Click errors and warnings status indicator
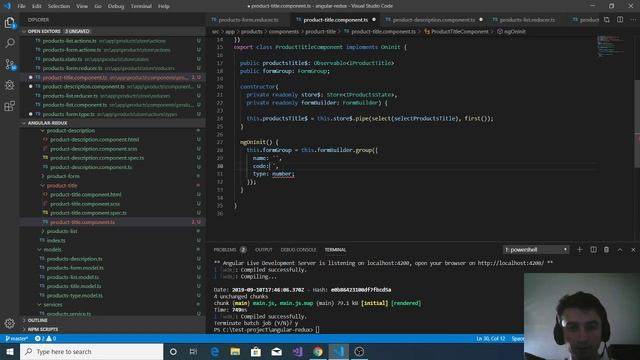Screen dimensions: 640x360 pos(45,338)
